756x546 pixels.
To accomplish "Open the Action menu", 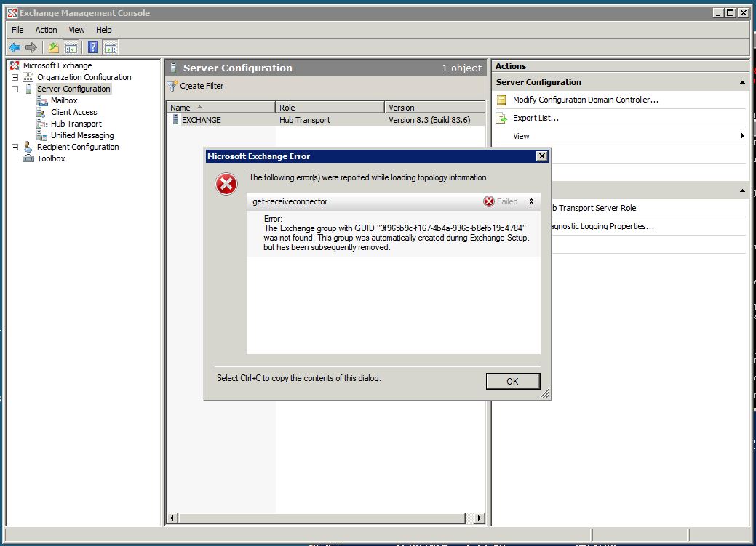I will coord(47,30).
